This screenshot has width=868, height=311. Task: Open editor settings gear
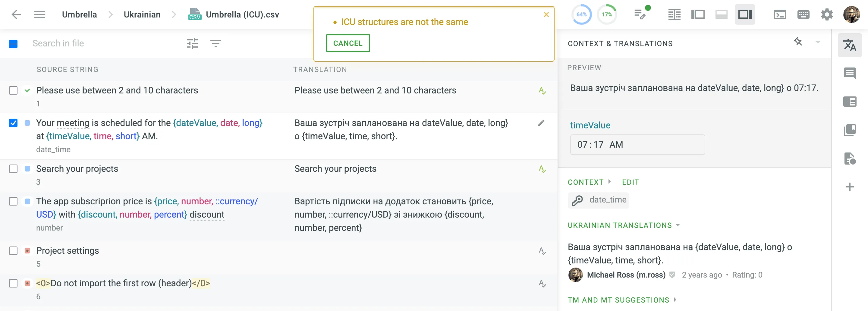826,14
